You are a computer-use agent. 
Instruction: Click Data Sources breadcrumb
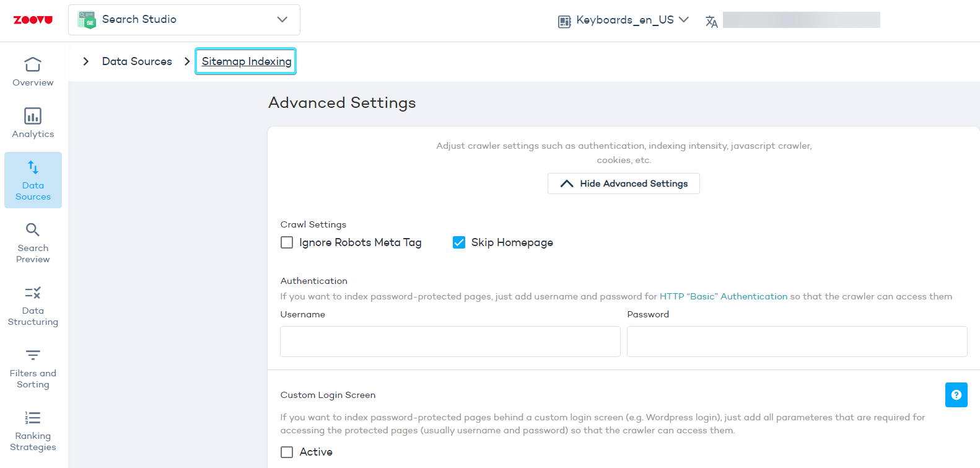pyautogui.click(x=137, y=61)
